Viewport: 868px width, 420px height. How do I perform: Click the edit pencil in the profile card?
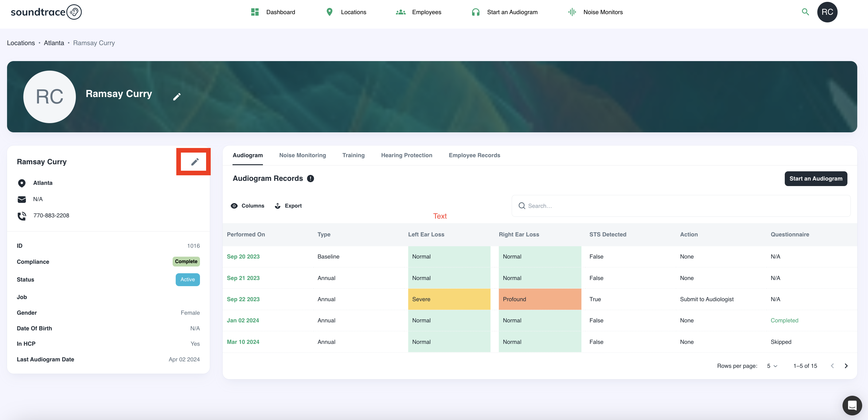[194, 162]
